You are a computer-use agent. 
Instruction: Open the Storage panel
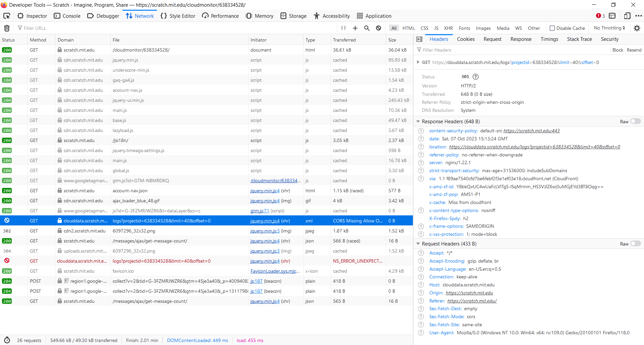pos(293,16)
